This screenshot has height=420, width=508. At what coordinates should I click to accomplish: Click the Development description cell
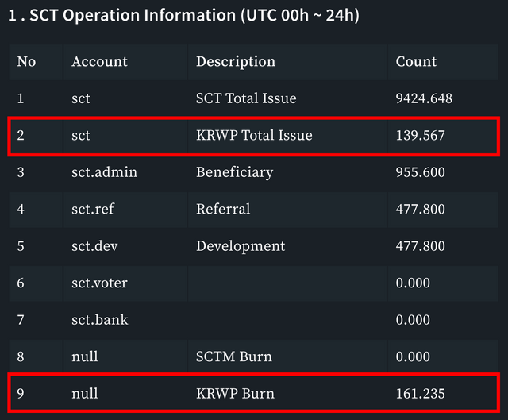tap(241, 246)
